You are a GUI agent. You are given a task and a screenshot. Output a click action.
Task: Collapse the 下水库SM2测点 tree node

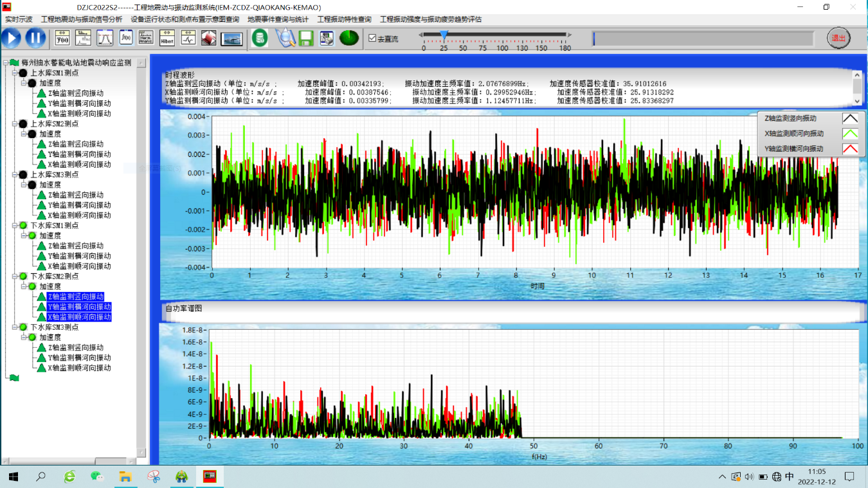click(x=15, y=276)
